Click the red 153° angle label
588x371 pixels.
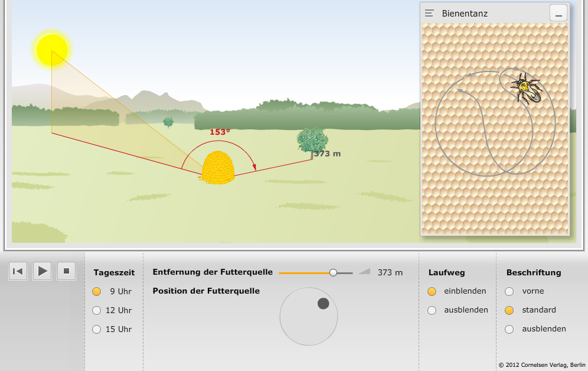[x=220, y=132]
